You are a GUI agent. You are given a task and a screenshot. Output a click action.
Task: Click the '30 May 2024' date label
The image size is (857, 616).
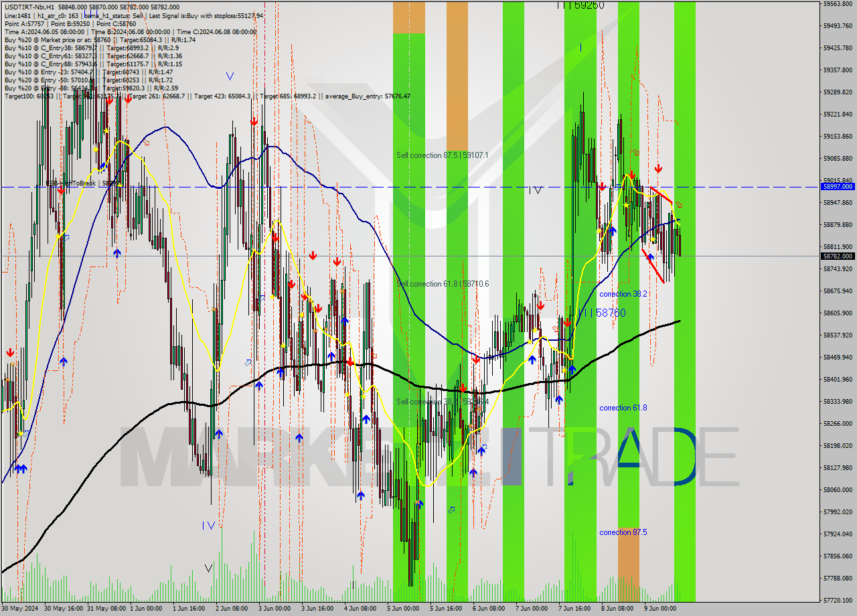click(20, 609)
